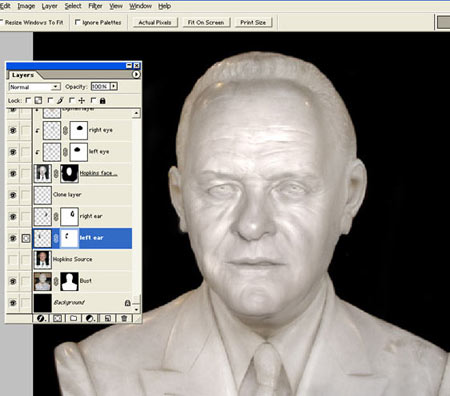Check Resize Windows To Fit option
This screenshot has height=396, width=450.
tap(1, 22)
